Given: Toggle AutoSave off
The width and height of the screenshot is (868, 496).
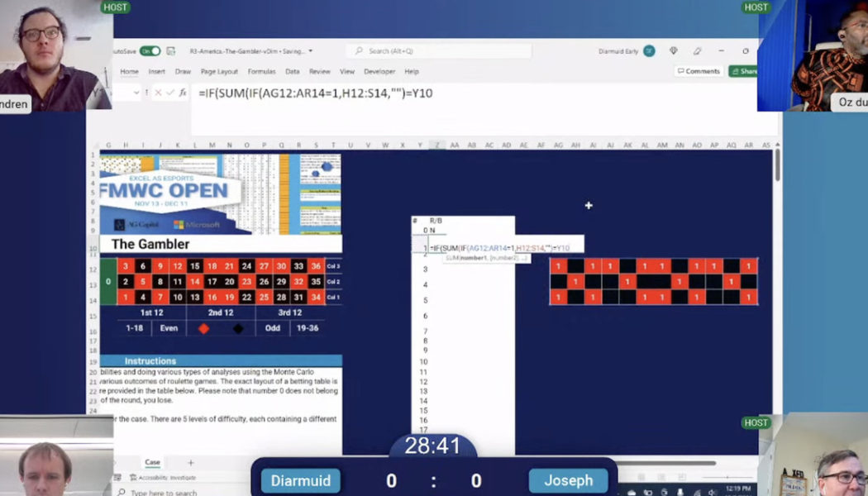Looking at the screenshot, I should tap(152, 50).
